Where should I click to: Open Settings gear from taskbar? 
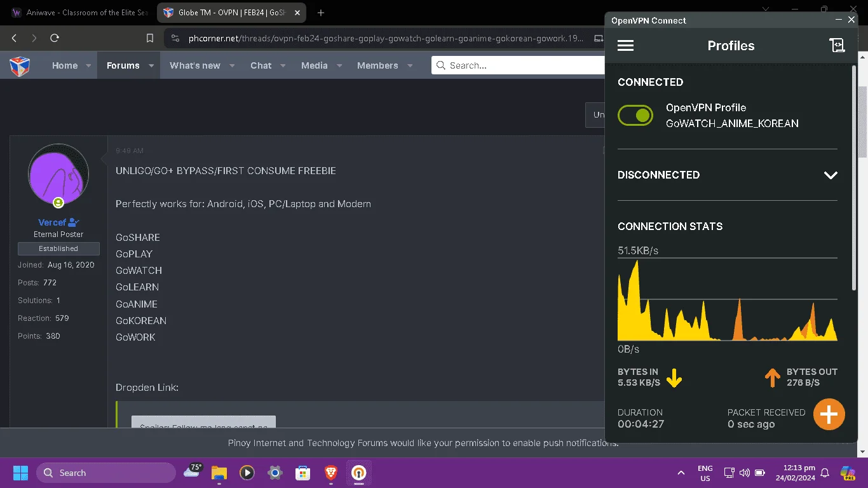(x=275, y=473)
